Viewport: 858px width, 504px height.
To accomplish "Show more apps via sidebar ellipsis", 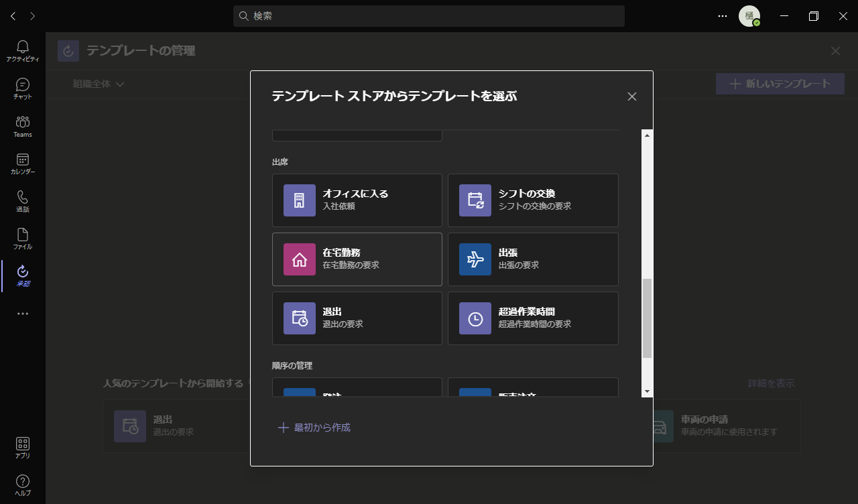I will 23,313.
